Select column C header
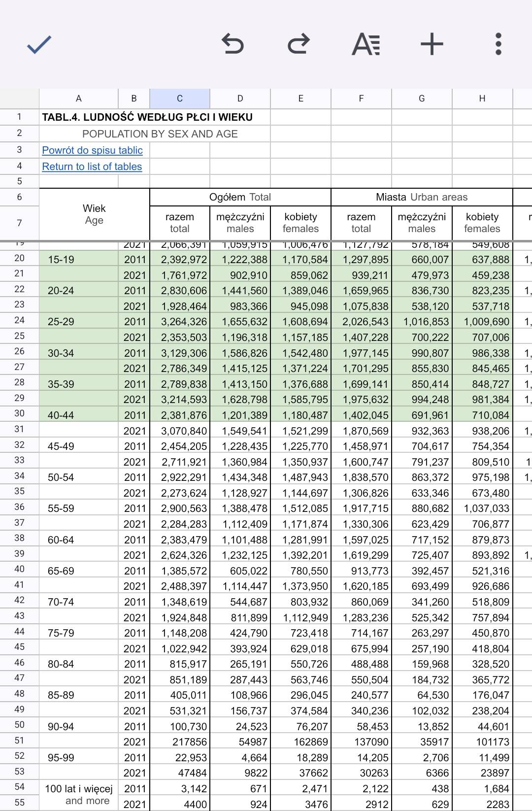Viewport: 532px width, 811px height. click(180, 99)
